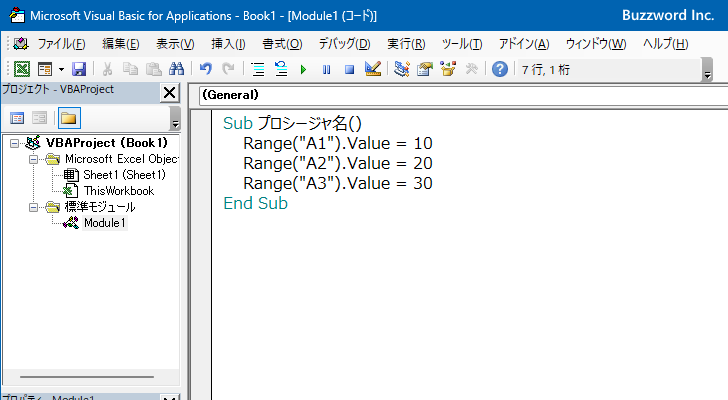Click the Project panel horizontal scrollbar
The height and width of the screenshot is (400, 728).
click(87, 377)
